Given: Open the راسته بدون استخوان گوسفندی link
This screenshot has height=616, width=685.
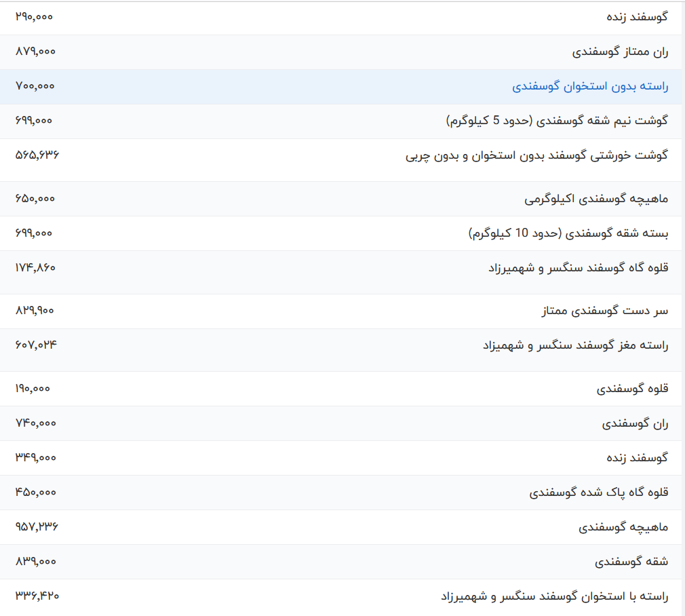Looking at the screenshot, I should [x=590, y=86].
